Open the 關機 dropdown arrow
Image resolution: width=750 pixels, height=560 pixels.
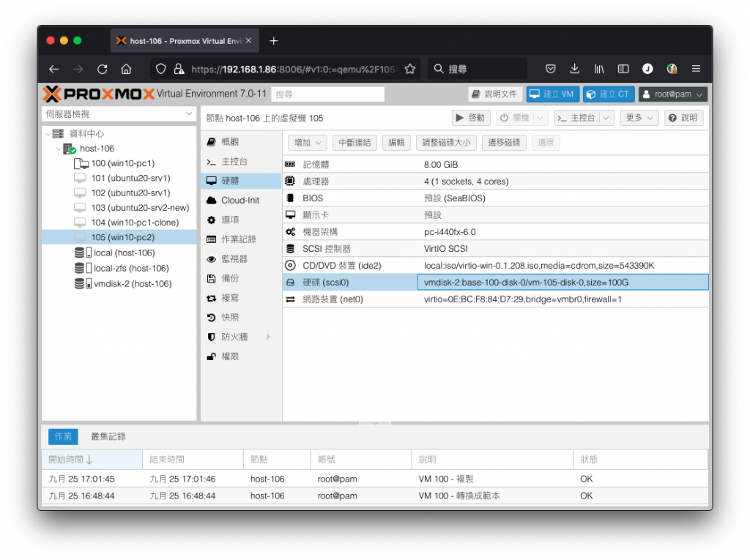pyautogui.click(x=540, y=118)
